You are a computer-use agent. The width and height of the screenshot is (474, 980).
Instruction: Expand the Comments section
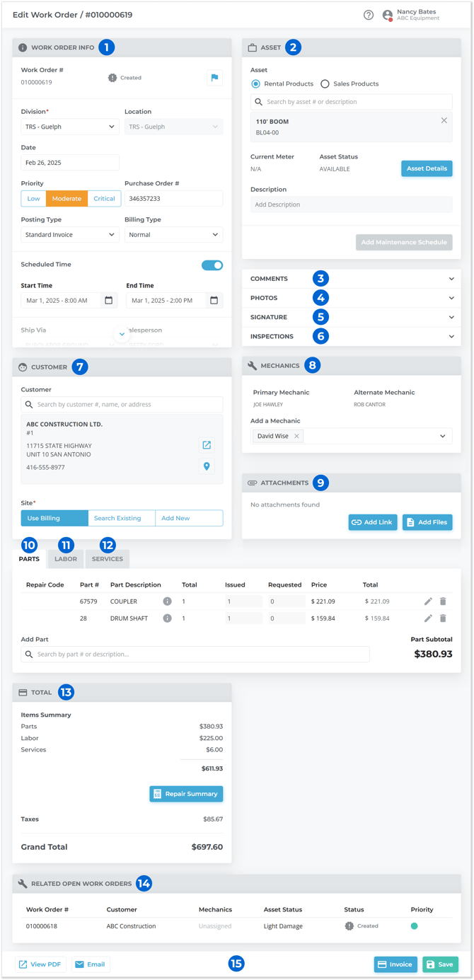point(351,279)
